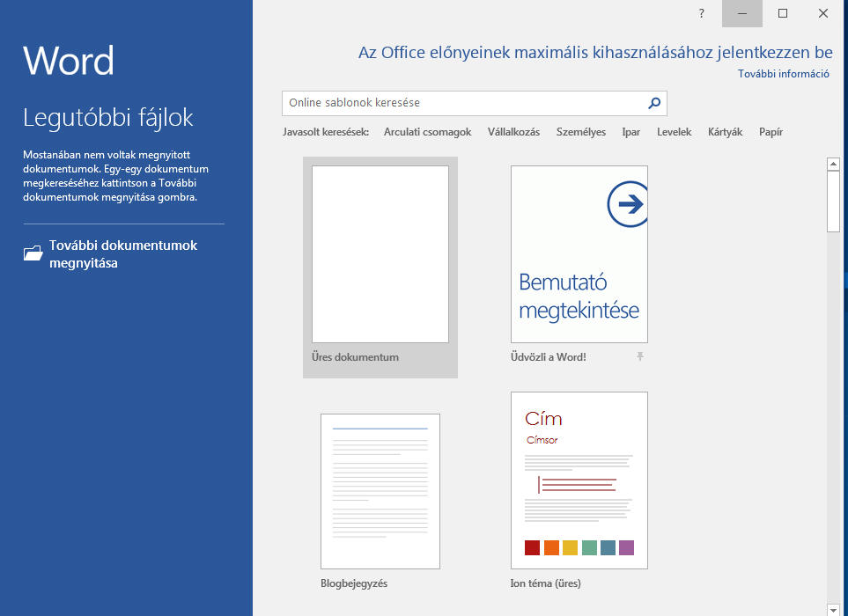Click the Legutóbbi fájlok heading
Image resolution: width=848 pixels, height=616 pixels.
[108, 118]
